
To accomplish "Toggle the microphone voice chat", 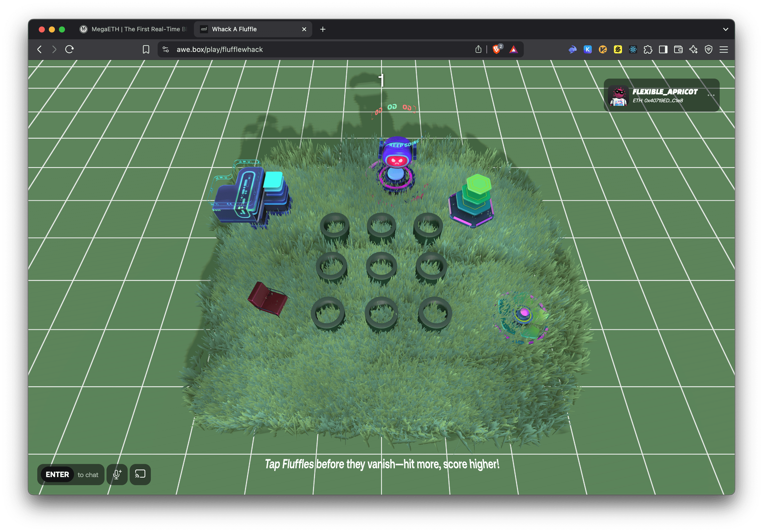I will click(x=117, y=475).
